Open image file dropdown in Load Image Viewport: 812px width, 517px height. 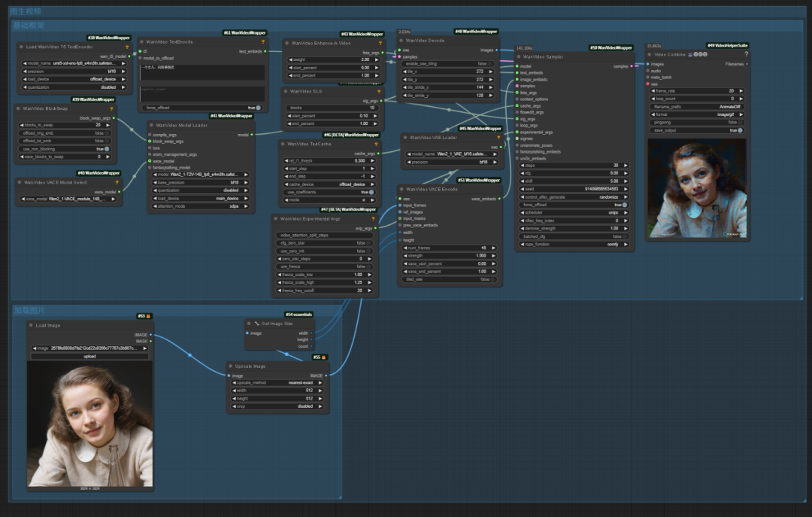point(89,348)
